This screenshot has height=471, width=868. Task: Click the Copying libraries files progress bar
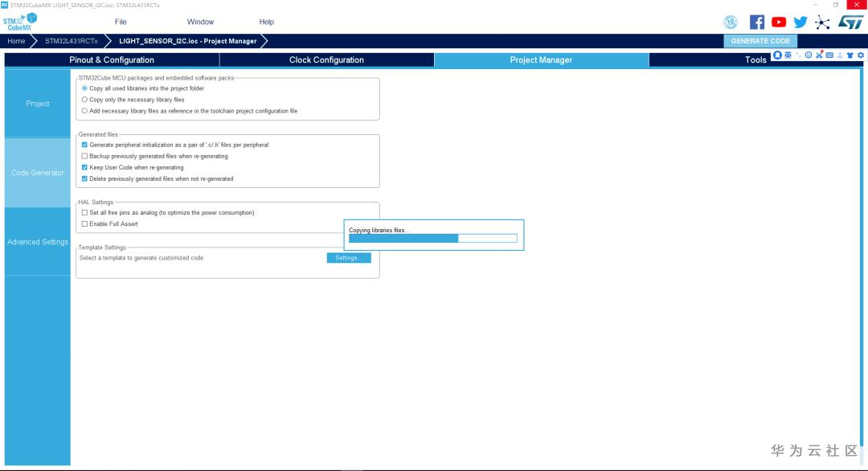(433, 239)
